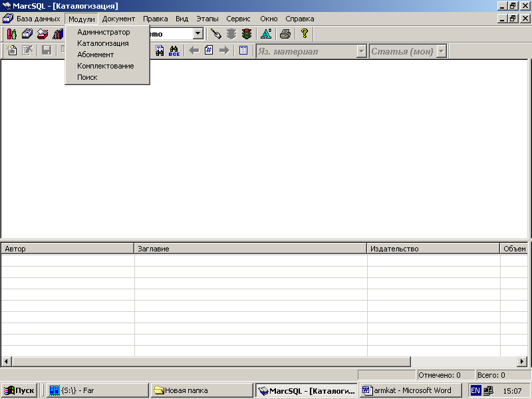Open the Сервис menu
The image size is (532, 399).
pos(238,19)
